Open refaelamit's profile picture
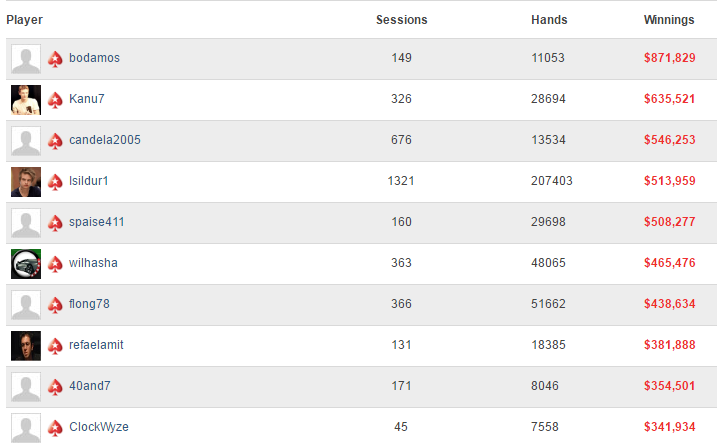Image resolution: width=717 pixels, height=447 pixels. click(x=26, y=346)
